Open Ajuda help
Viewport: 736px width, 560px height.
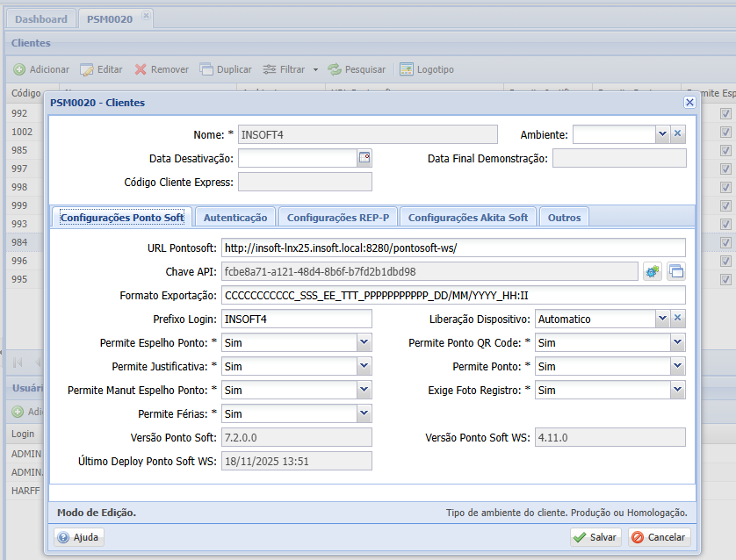coord(79,537)
